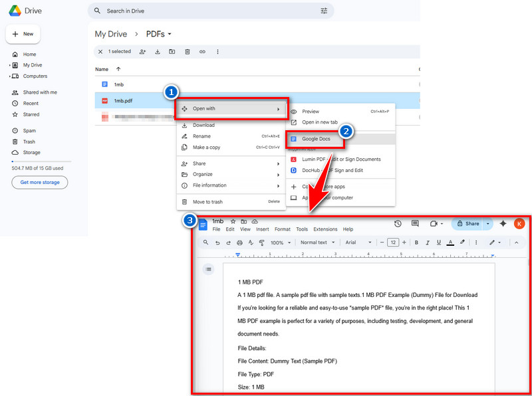
Task: Open the account avatar K
Action: (519, 224)
